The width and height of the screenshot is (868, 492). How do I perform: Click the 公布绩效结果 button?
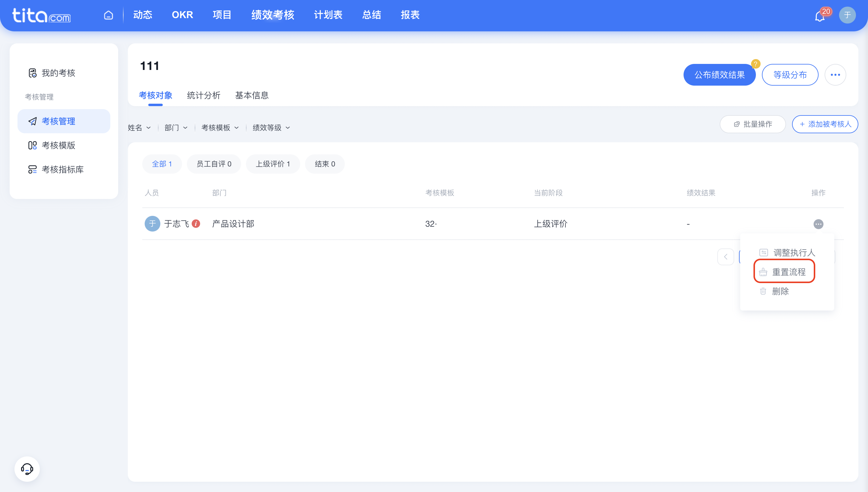tap(719, 75)
